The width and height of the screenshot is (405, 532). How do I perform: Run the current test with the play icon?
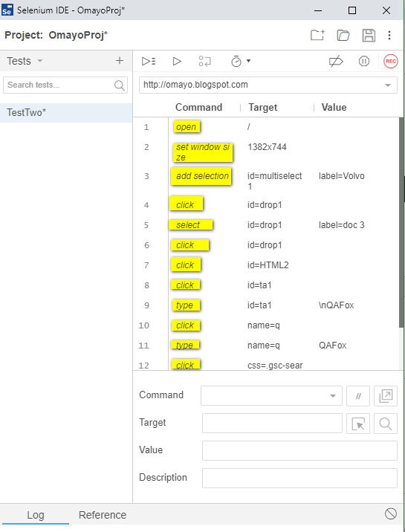[177, 61]
